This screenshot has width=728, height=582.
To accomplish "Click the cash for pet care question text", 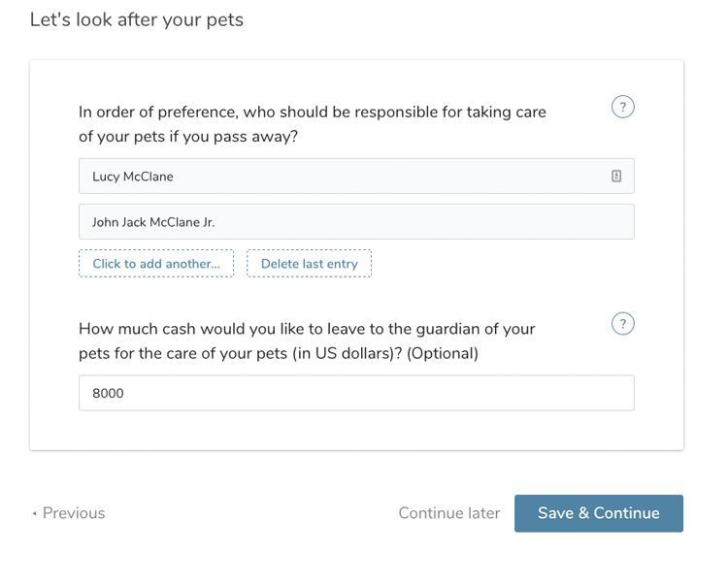I will pos(307,330).
